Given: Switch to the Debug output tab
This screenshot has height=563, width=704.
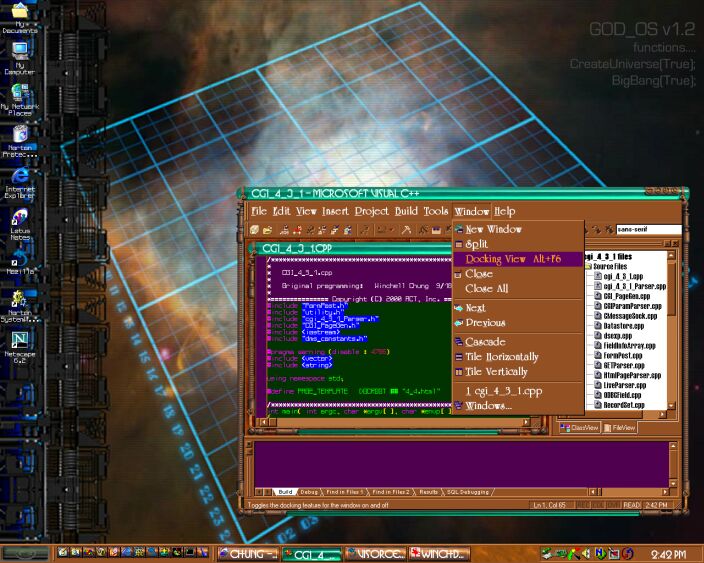Looking at the screenshot, I should [310, 492].
